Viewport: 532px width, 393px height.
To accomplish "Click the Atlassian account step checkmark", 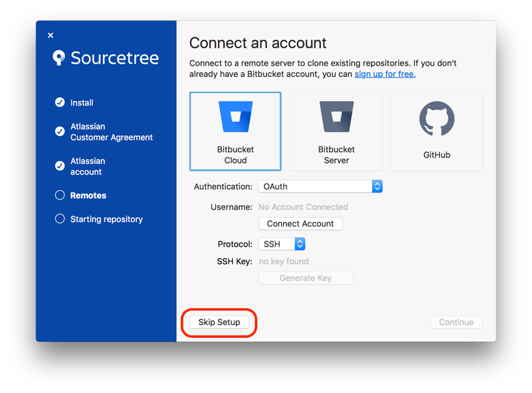I will point(60,166).
